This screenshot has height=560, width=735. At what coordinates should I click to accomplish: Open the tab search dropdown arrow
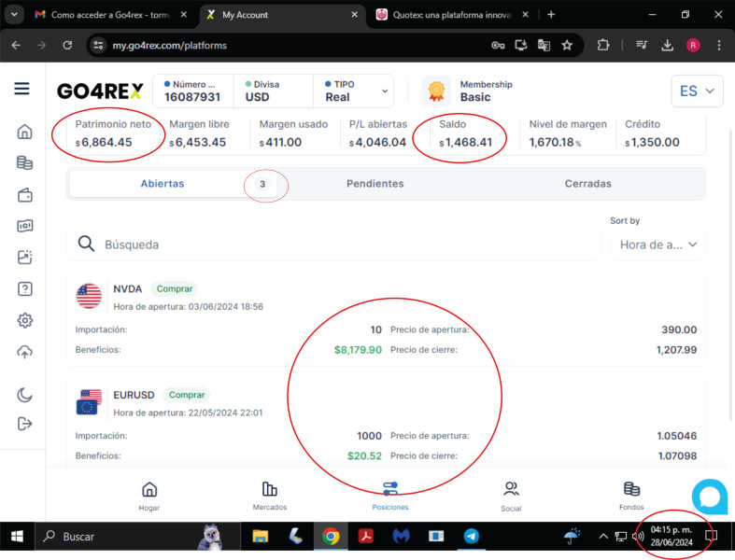pyautogui.click(x=14, y=15)
